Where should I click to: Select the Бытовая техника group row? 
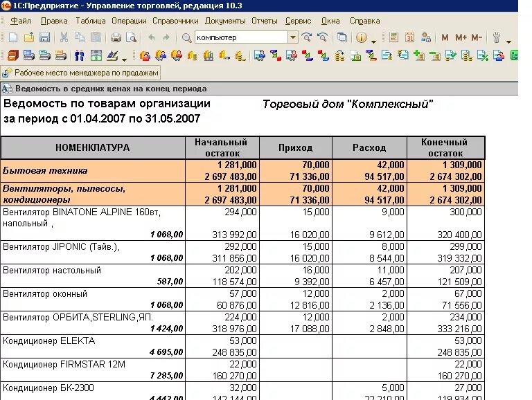[x=242, y=170]
